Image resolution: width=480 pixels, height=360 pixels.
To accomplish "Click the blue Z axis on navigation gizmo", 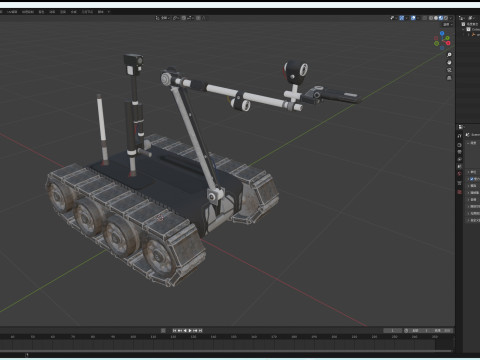I will 442,33.
